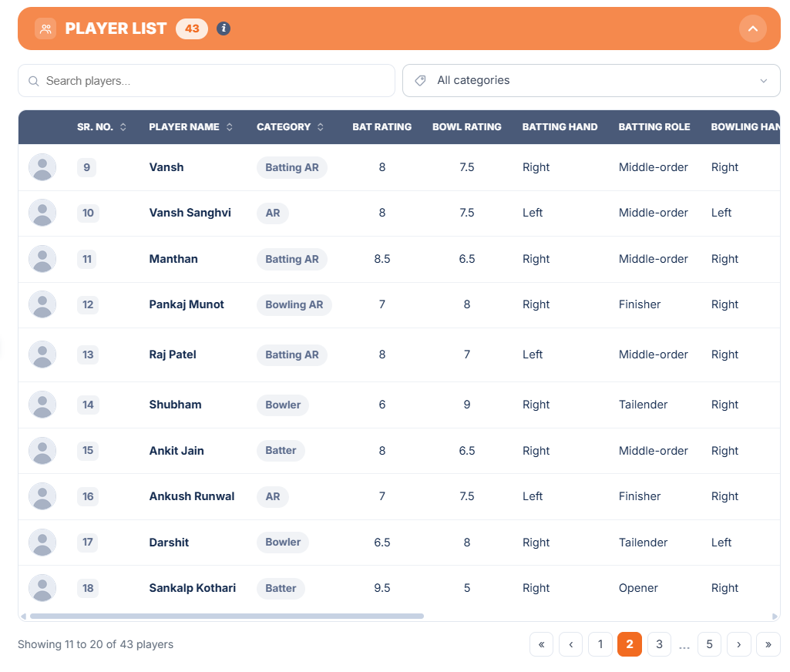790x672 pixels.
Task: Click Ankit Jain's avatar icon
Action: pyautogui.click(x=42, y=450)
